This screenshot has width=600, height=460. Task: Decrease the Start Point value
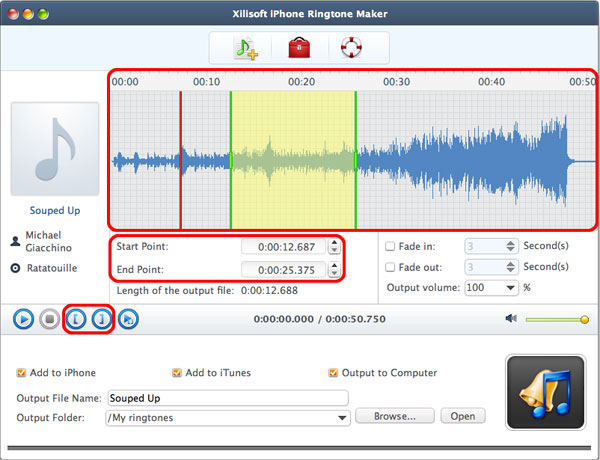(334, 250)
